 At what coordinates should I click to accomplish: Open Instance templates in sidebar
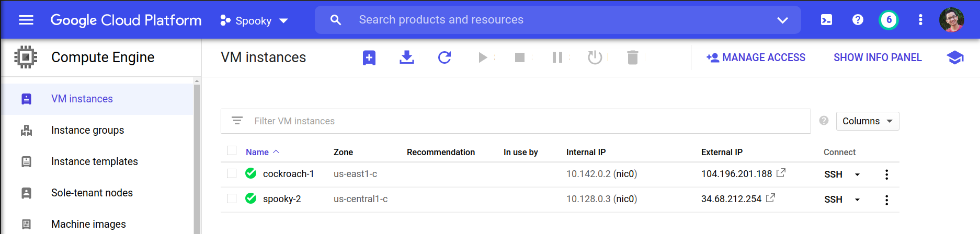(x=94, y=161)
